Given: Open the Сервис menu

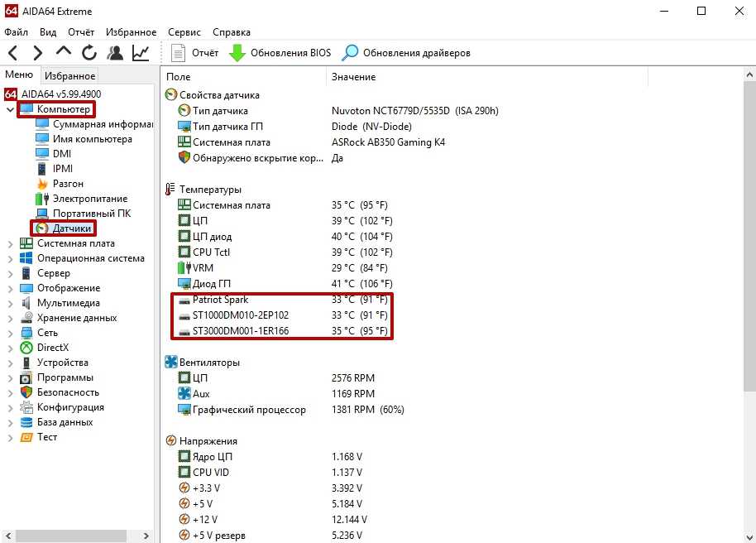Looking at the screenshot, I should (184, 32).
